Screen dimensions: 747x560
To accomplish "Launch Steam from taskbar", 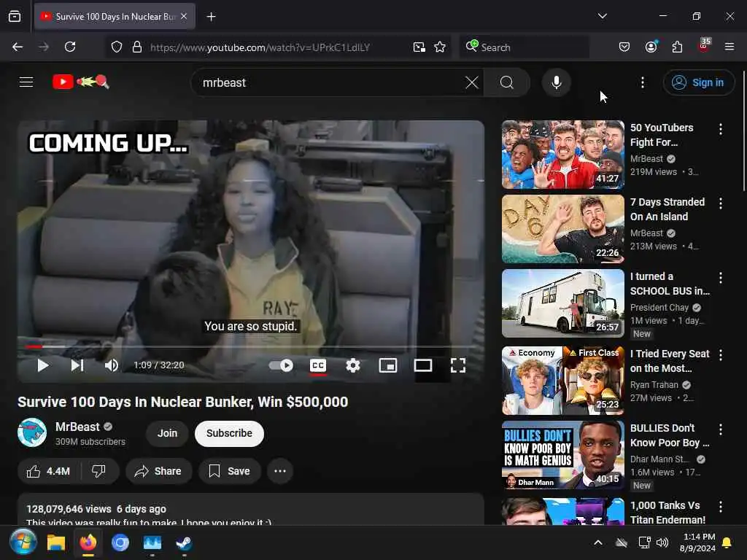I will (184, 542).
